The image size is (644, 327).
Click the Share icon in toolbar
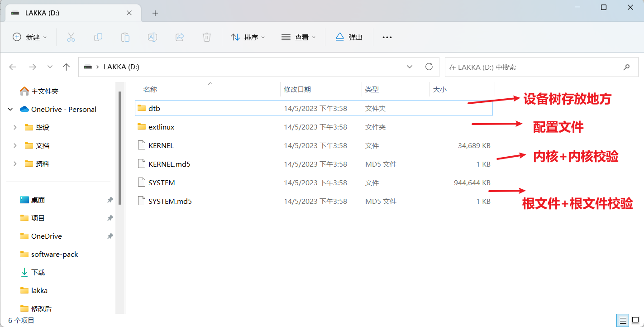pos(180,37)
